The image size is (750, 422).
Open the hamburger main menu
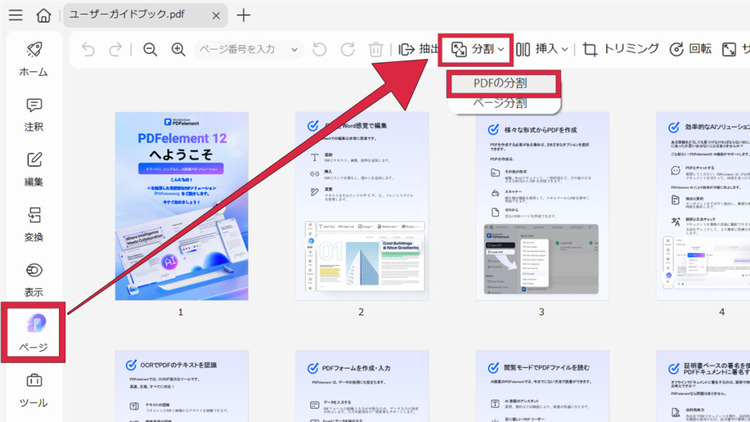15,15
